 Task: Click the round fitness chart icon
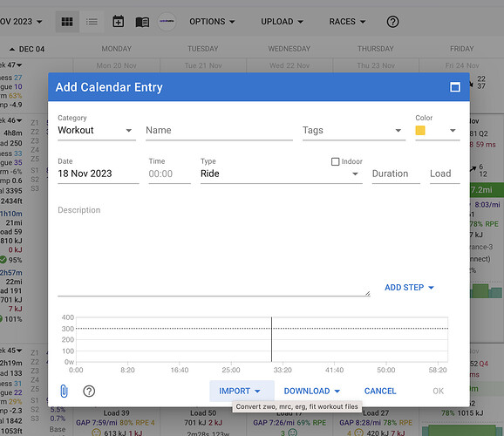(x=167, y=22)
